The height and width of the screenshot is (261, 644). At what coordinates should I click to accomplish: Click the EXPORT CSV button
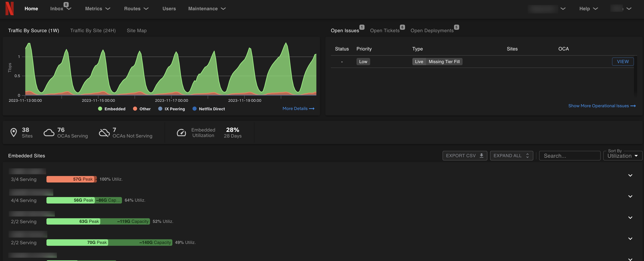[465, 156]
